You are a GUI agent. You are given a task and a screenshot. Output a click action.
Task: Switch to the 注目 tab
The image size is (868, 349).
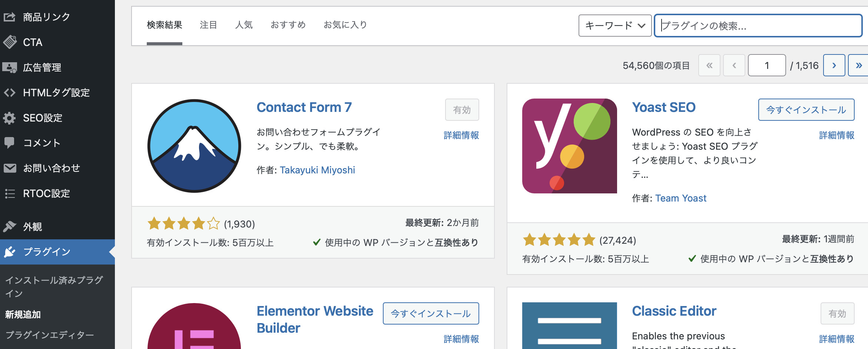tap(208, 25)
